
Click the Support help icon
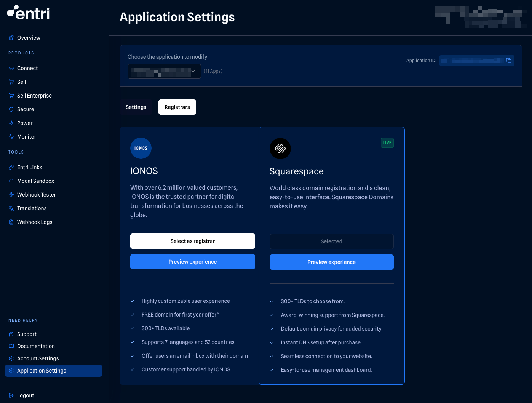[11, 334]
